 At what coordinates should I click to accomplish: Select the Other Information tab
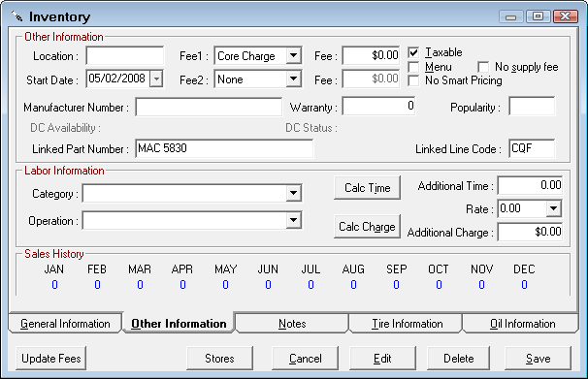pos(179,323)
